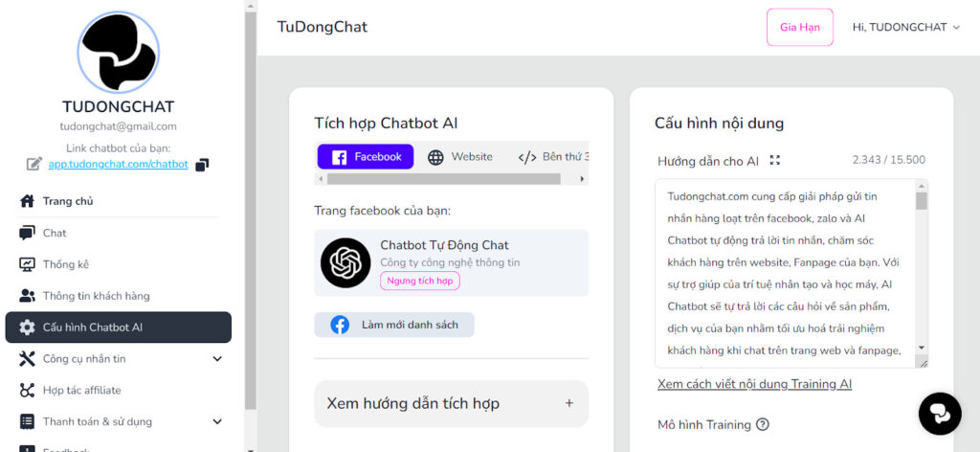This screenshot has height=452, width=980.
Task: Click help question icon beside Mô hình Training
Action: (x=763, y=424)
